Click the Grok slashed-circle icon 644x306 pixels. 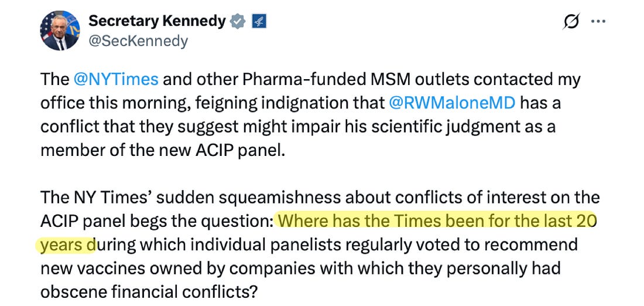(x=570, y=22)
